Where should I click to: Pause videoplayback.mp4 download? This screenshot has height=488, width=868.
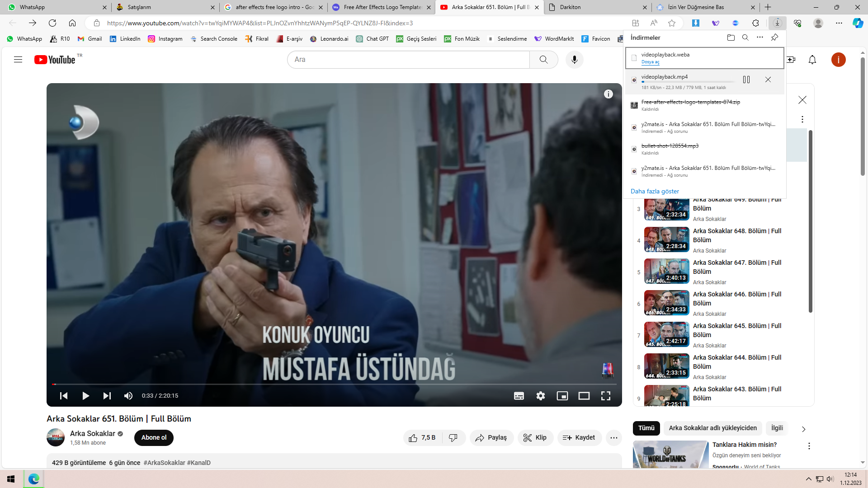(746, 80)
